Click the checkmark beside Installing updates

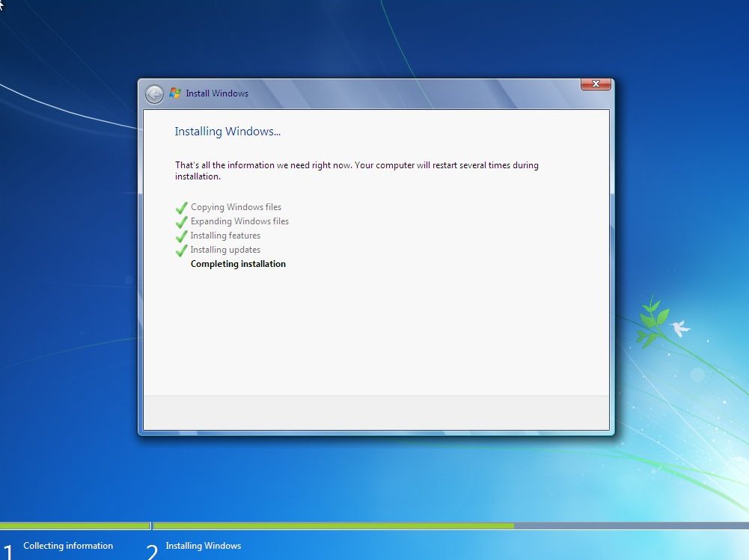click(181, 250)
